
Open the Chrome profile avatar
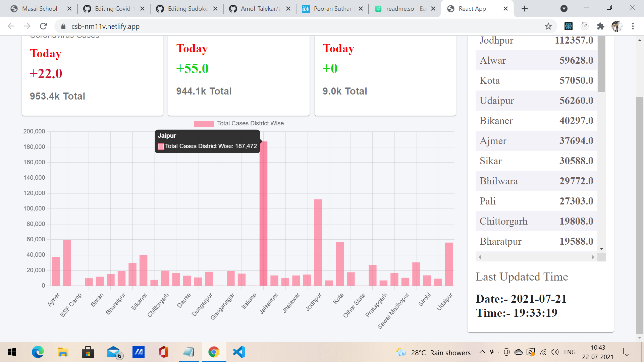617,26
